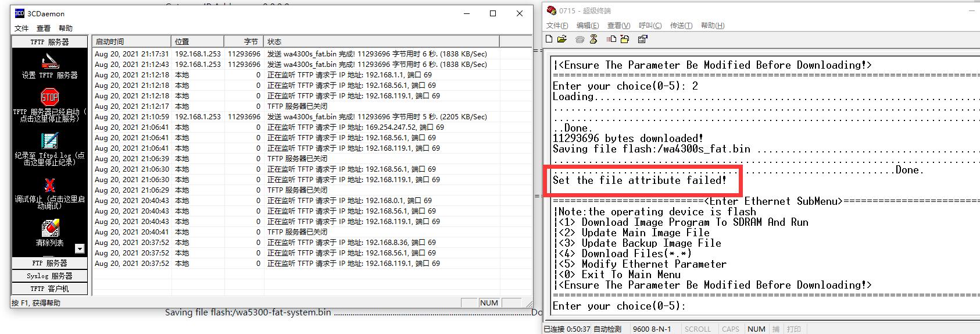
Task: Click the 纪录至 Tftpd.log label
Action: [x=50, y=159]
